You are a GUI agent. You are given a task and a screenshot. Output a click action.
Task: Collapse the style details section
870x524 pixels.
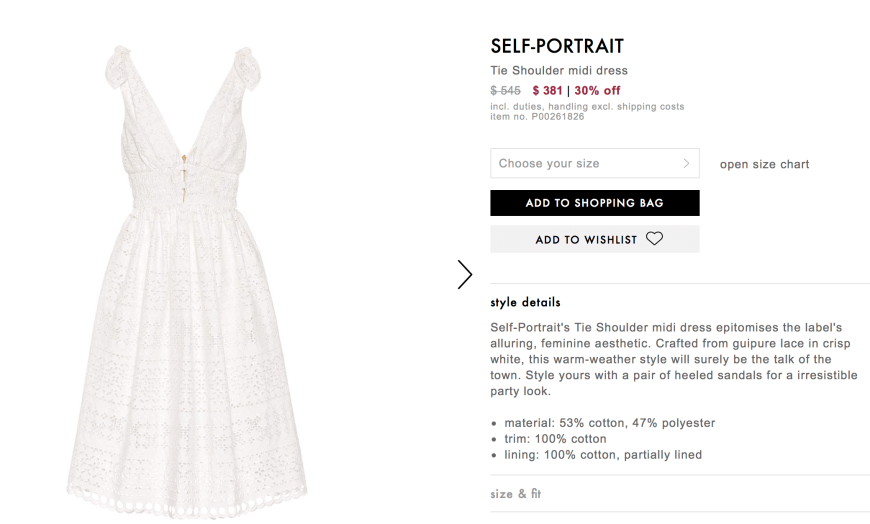525,303
